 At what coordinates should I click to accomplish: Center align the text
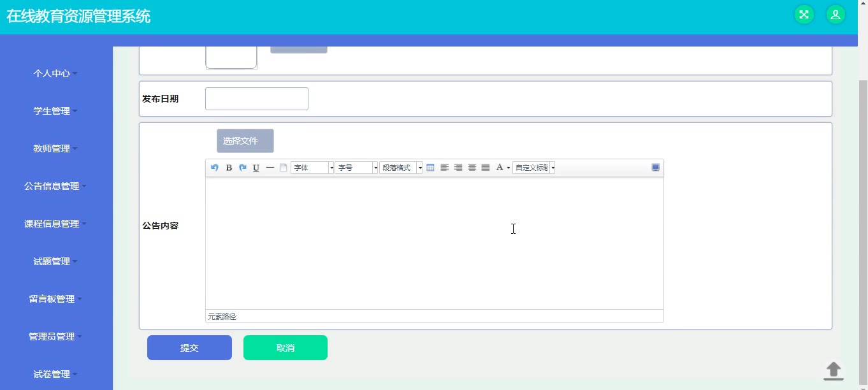point(472,168)
